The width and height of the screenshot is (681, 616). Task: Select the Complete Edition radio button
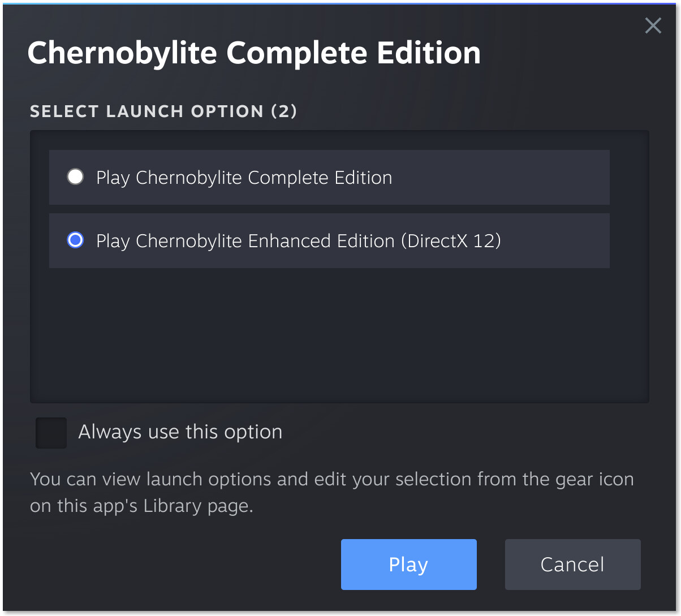75,177
